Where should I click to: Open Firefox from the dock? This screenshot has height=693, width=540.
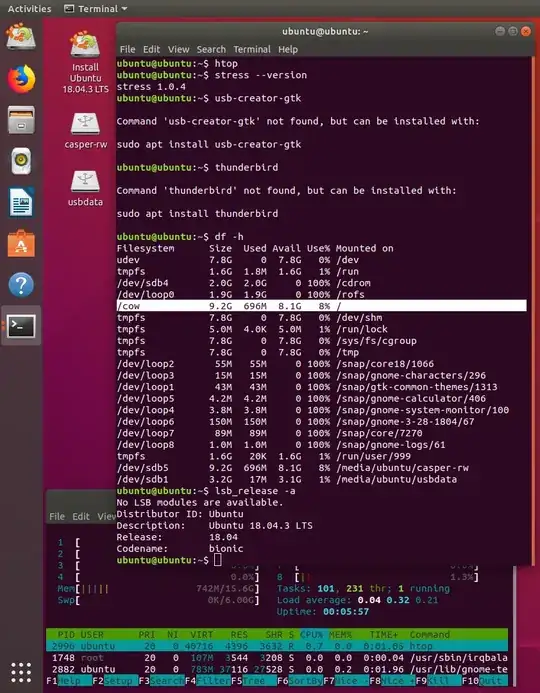coord(21,79)
